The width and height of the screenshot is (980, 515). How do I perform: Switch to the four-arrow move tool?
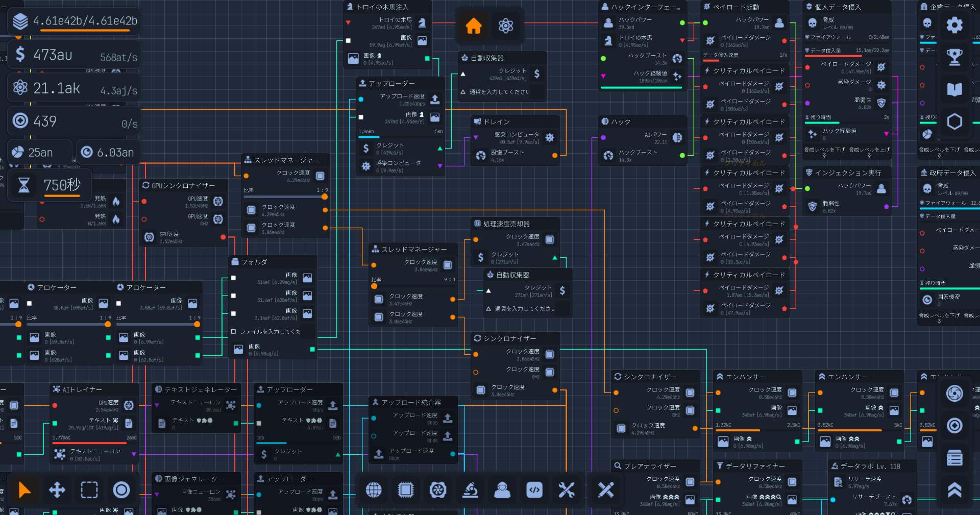pyautogui.click(x=57, y=490)
